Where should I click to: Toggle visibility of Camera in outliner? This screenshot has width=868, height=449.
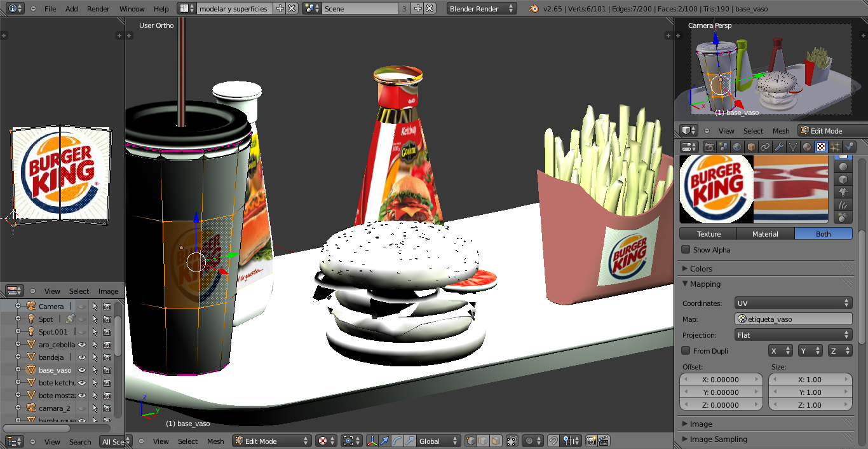[82, 306]
